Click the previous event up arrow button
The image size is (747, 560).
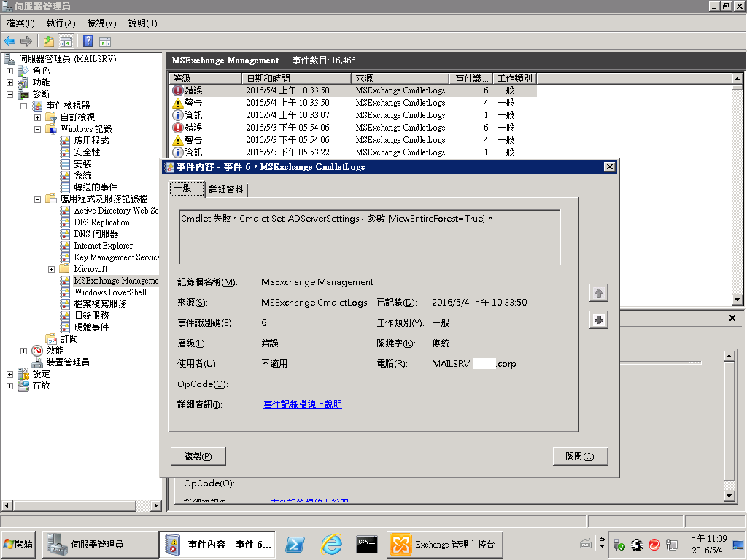click(x=599, y=293)
